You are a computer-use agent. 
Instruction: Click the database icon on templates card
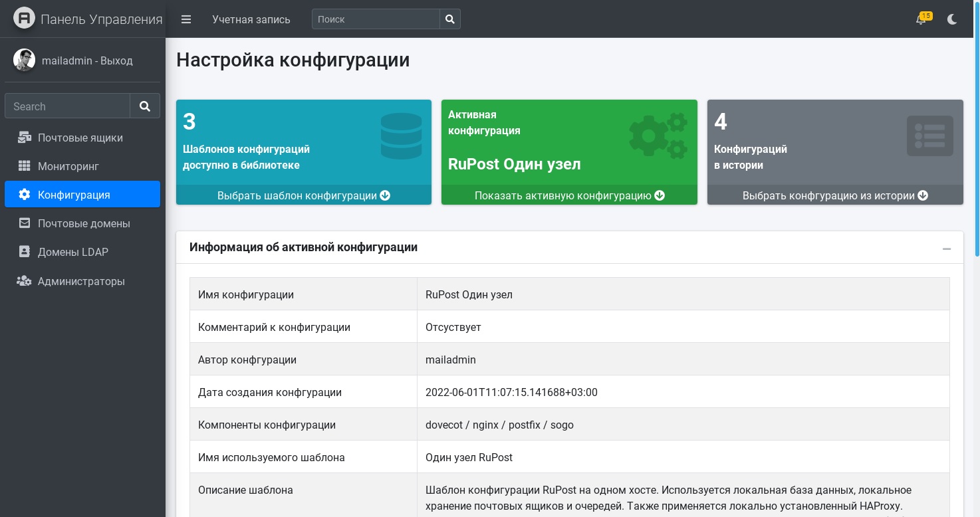coord(401,136)
